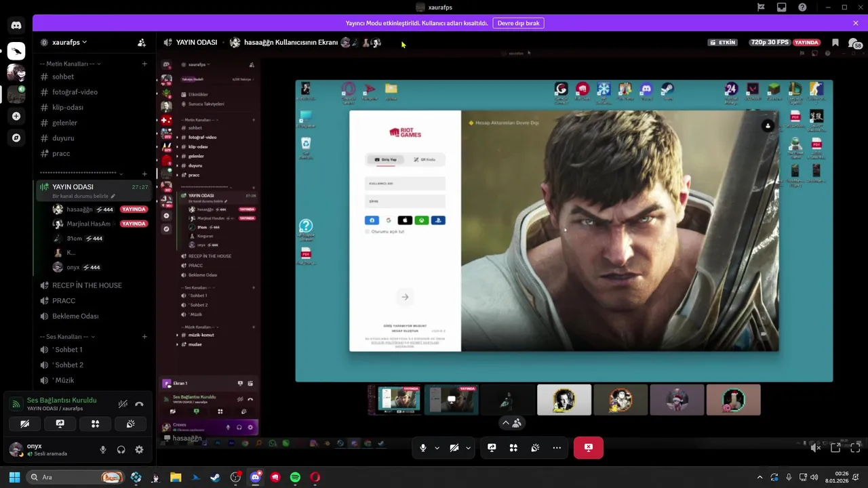868x488 pixels.
Task: Open activities icon in voice panel
Action: point(96,424)
